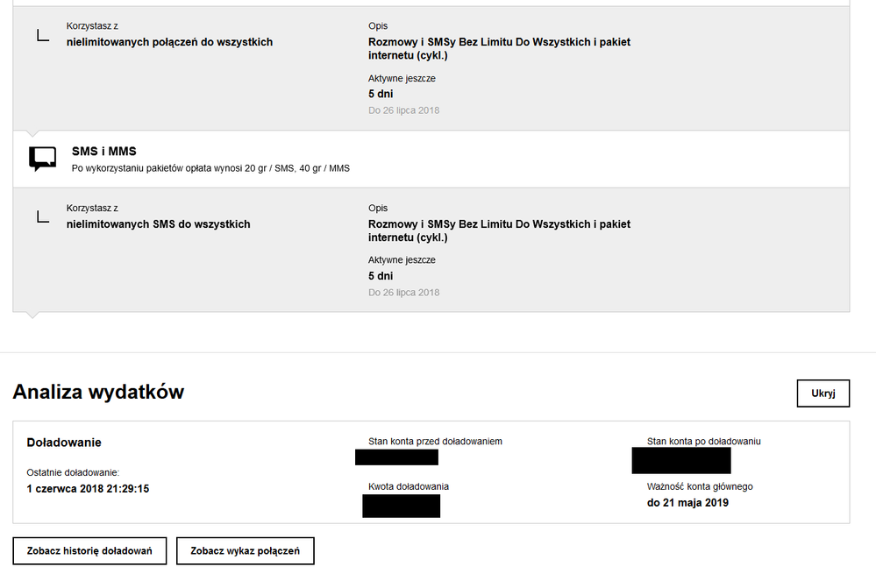Click the '5 dni' value in the SMS section

(x=381, y=276)
